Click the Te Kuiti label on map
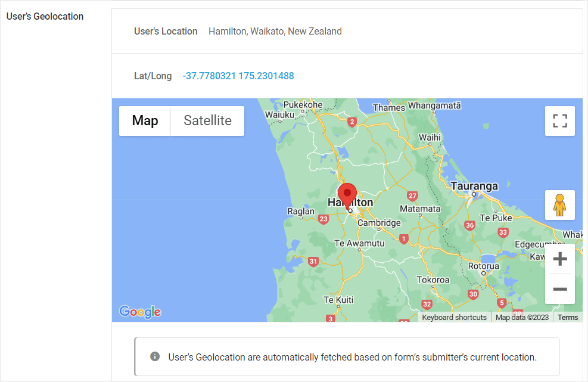This screenshot has height=382, width=588. 338,299
